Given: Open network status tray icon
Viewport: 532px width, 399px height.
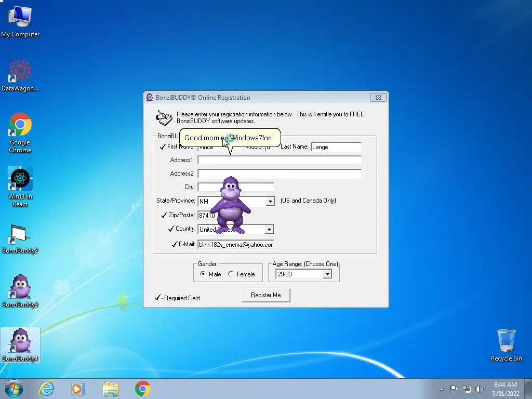Looking at the screenshot, I should pyautogui.click(x=467, y=389).
